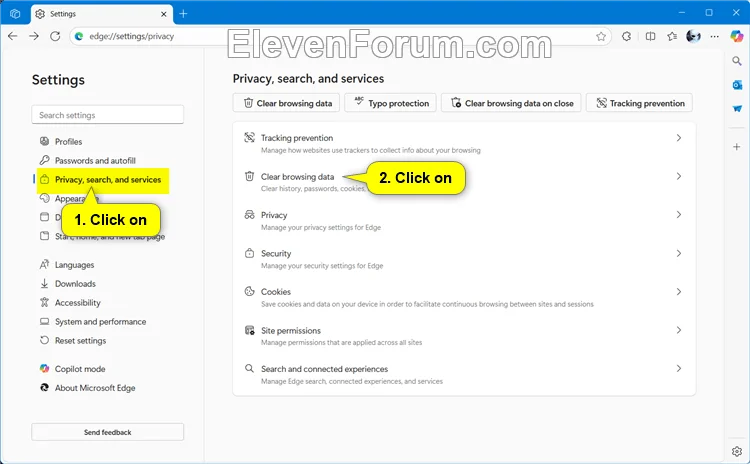Launch Copilot from the toolbar icon

[737, 36]
